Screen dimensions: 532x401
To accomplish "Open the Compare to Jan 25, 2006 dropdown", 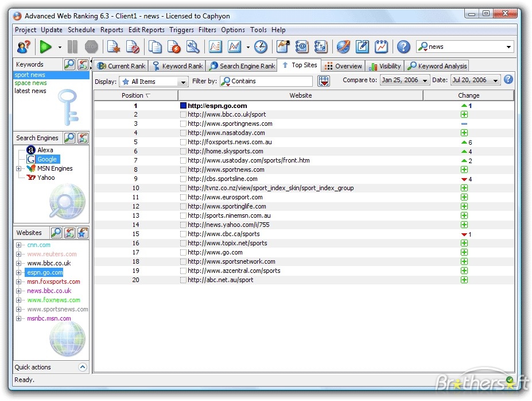I will click(425, 80).
